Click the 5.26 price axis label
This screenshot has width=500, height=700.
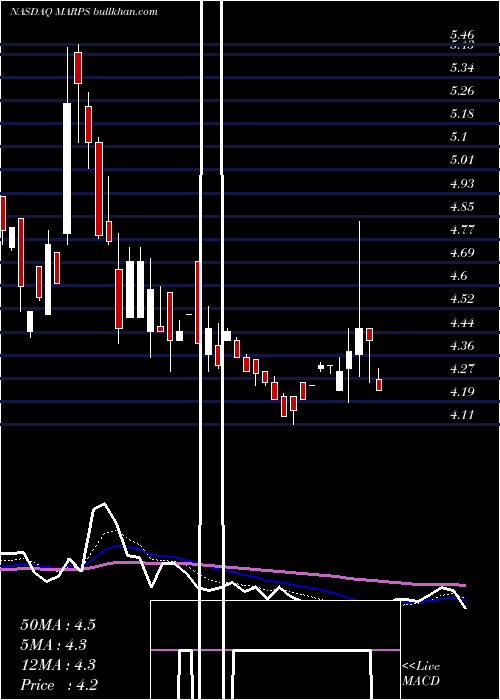point(462,91)
